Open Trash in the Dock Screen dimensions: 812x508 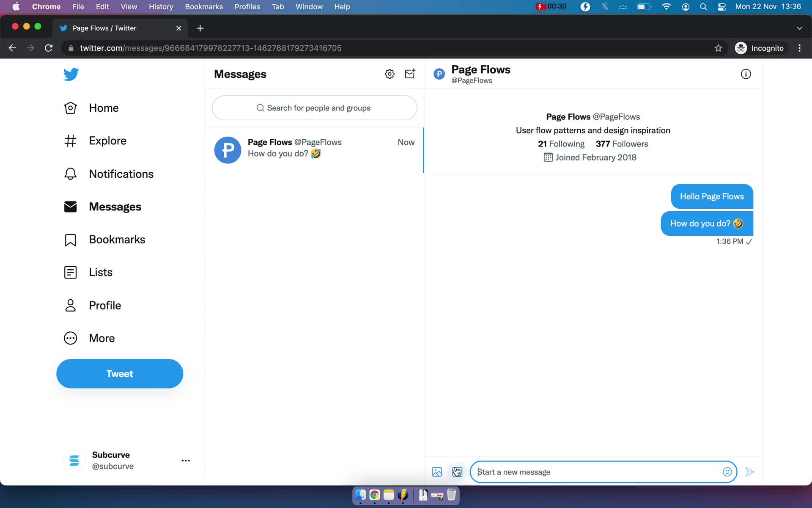451,495
